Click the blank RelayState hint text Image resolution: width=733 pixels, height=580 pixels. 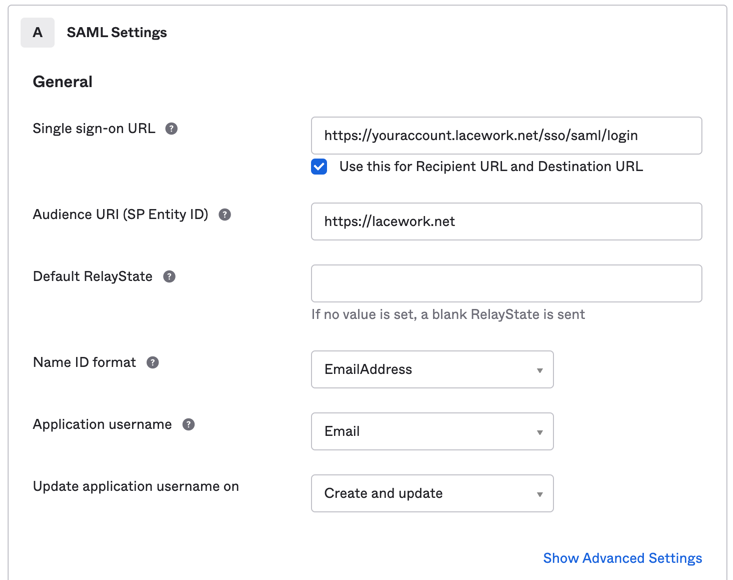coord(448,315)
